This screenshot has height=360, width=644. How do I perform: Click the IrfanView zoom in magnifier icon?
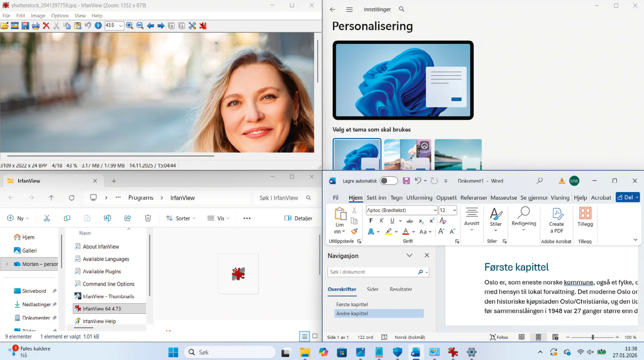coord(129,26)
